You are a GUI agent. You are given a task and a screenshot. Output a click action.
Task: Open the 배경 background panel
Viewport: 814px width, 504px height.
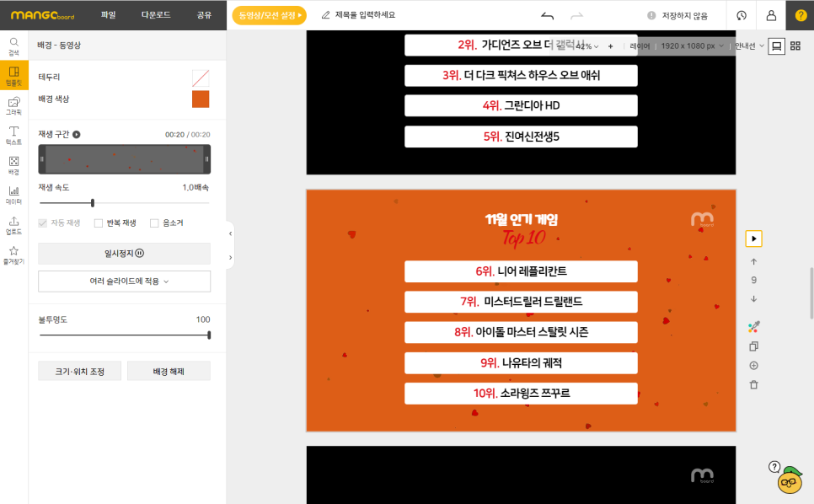pyautogui.click(x=14, y=165)
